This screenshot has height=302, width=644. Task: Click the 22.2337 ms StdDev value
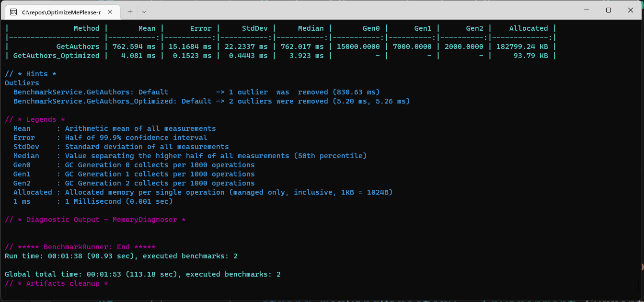click(246, 46)
